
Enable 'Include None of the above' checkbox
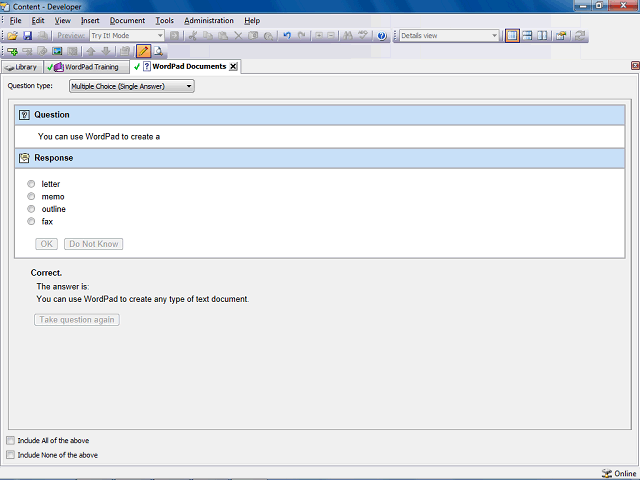click(10, 455)
